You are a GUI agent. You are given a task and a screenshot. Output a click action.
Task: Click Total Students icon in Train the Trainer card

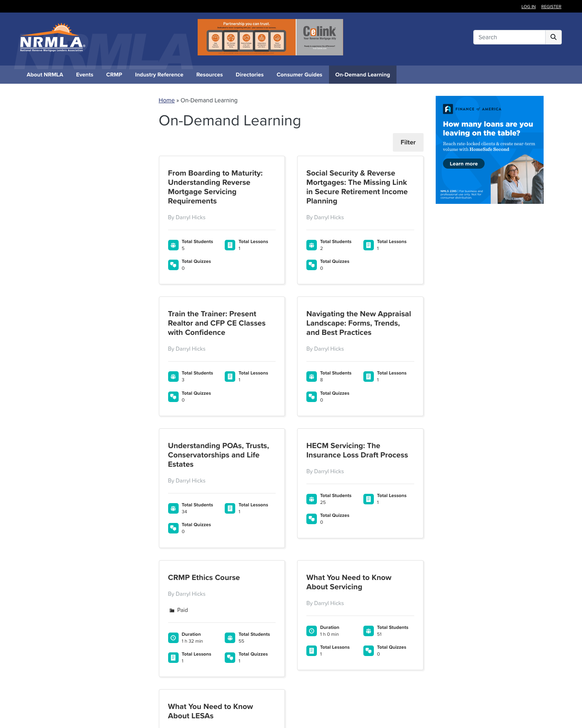[x=173, y=377]
